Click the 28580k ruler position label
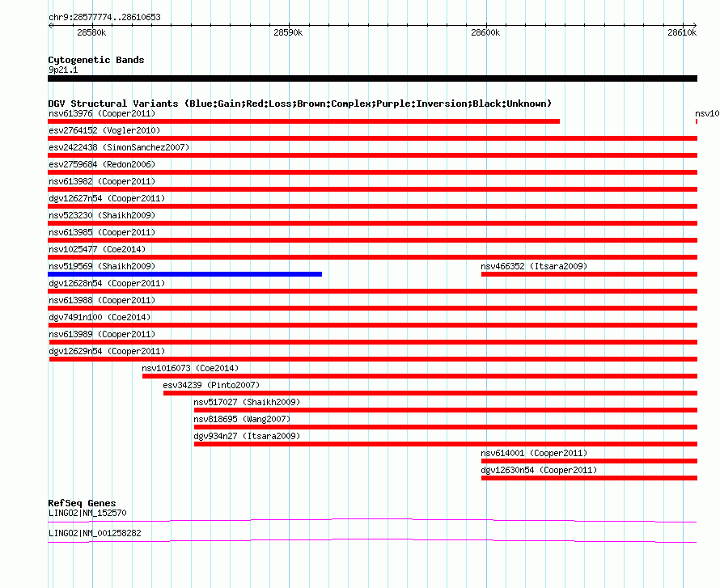720x588 pixels. (91, 32)
